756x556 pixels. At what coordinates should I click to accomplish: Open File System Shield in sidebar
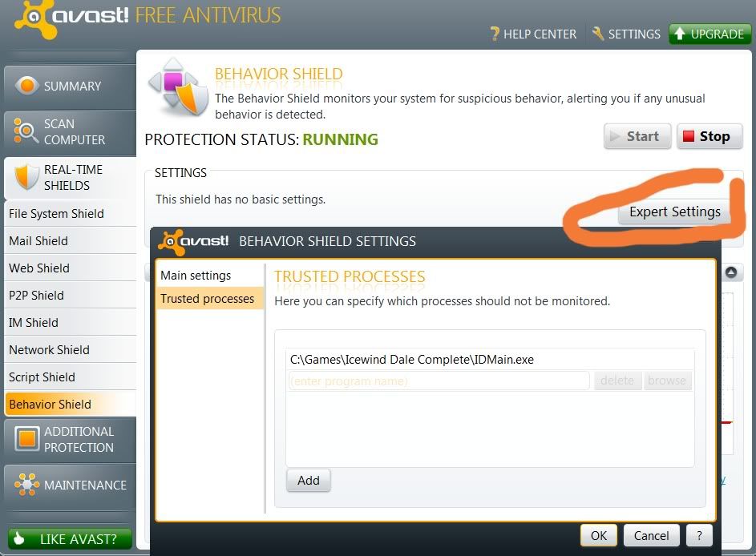pyautogui.click(x=56, y=214)
